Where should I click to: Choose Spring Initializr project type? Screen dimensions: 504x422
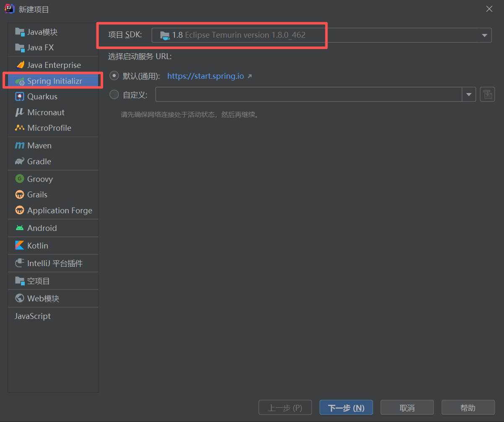click(53, 81)
